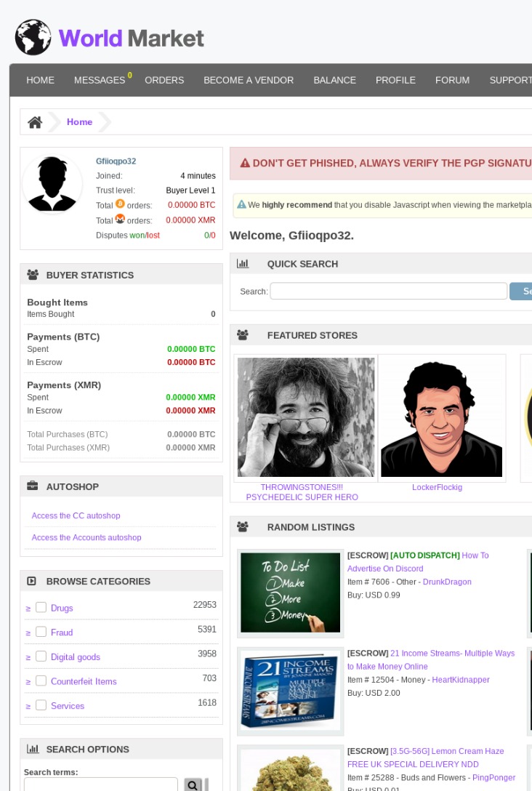Viewport: 532px width, 791px height.
Task: Tick the Fraud category checkbox
Action: click(x=41, y=632)
